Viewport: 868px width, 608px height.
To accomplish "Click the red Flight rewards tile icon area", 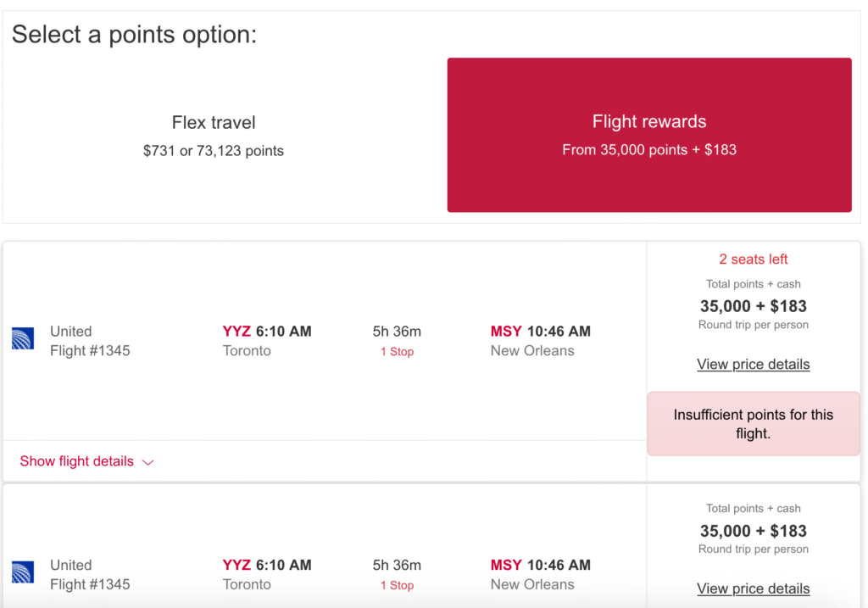I will coord(648,135).
